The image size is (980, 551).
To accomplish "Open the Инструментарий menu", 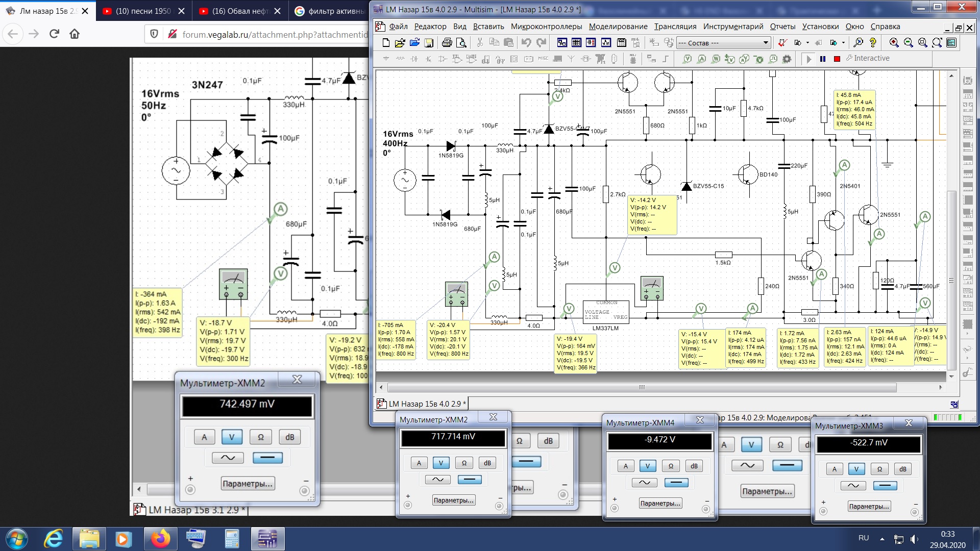I will 733,27.
